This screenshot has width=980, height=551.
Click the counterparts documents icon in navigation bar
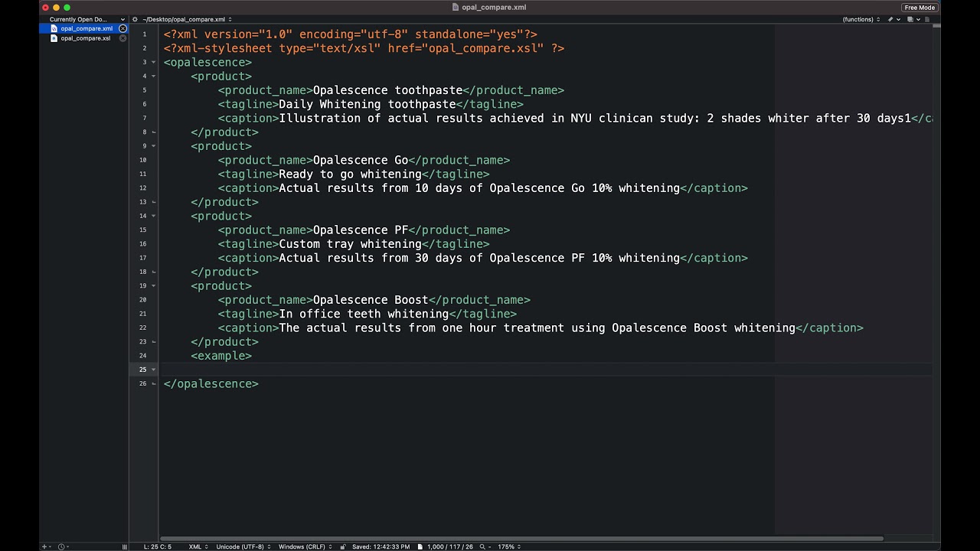point(910,19)
